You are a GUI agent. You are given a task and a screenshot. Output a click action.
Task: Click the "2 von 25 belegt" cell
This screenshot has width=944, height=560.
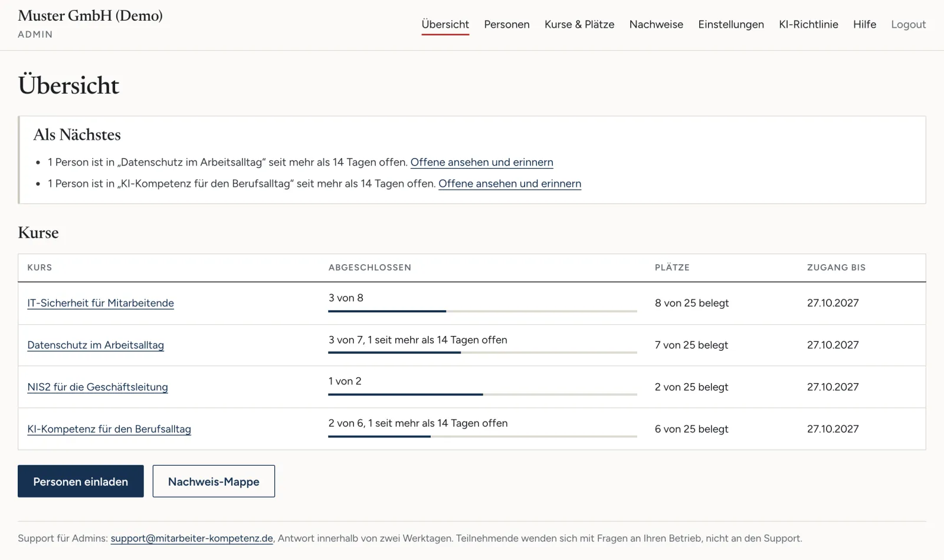[x=691, y=387]
